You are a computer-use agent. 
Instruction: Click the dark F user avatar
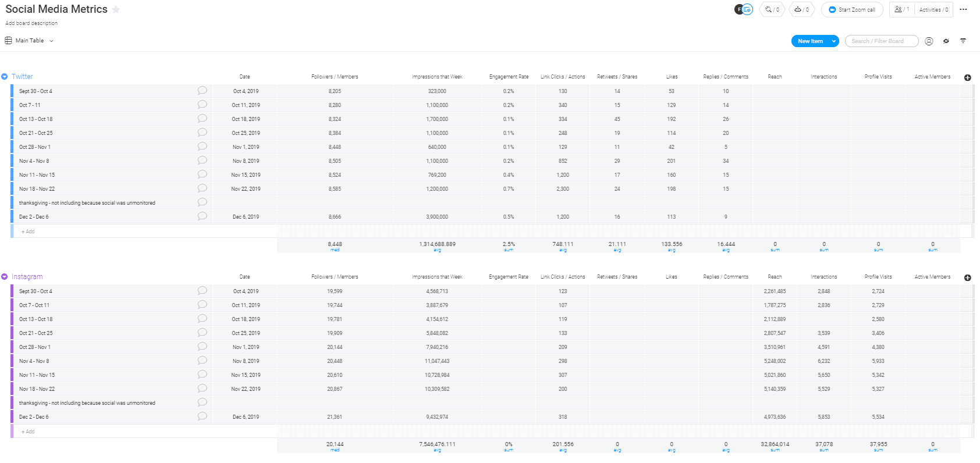[738, 9]
